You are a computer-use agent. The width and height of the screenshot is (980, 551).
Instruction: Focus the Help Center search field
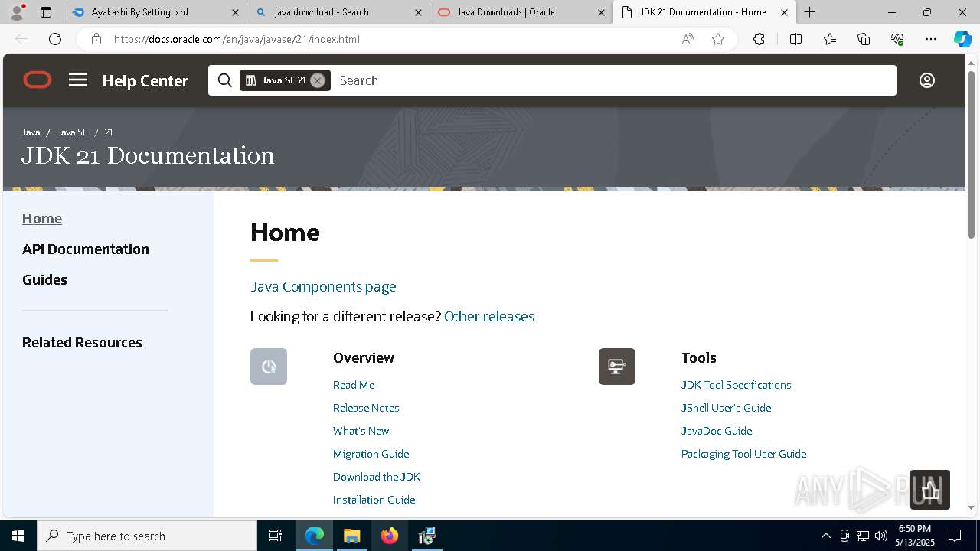coord(612,80)
